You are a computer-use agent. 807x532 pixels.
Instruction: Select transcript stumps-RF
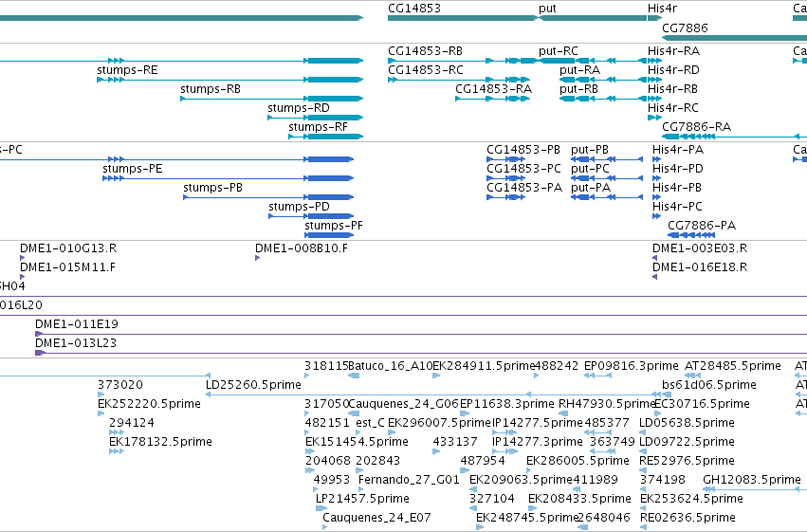click(x=326, y=137)
